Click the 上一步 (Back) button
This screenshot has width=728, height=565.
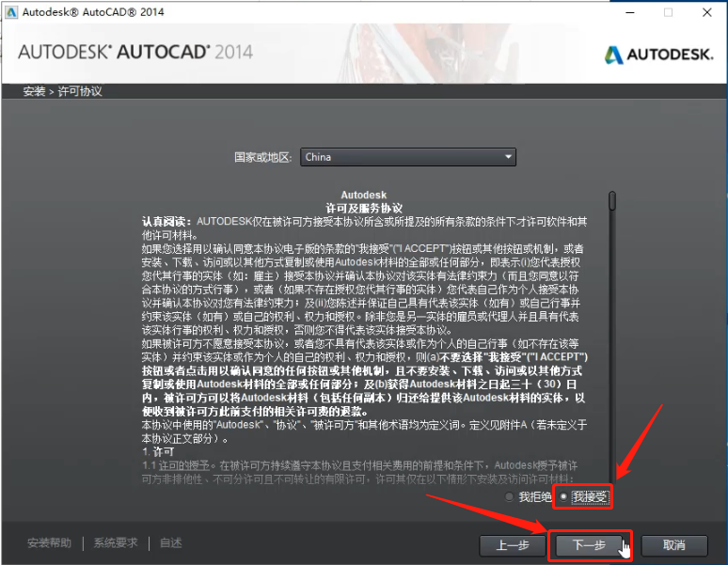tap(513, 545)
